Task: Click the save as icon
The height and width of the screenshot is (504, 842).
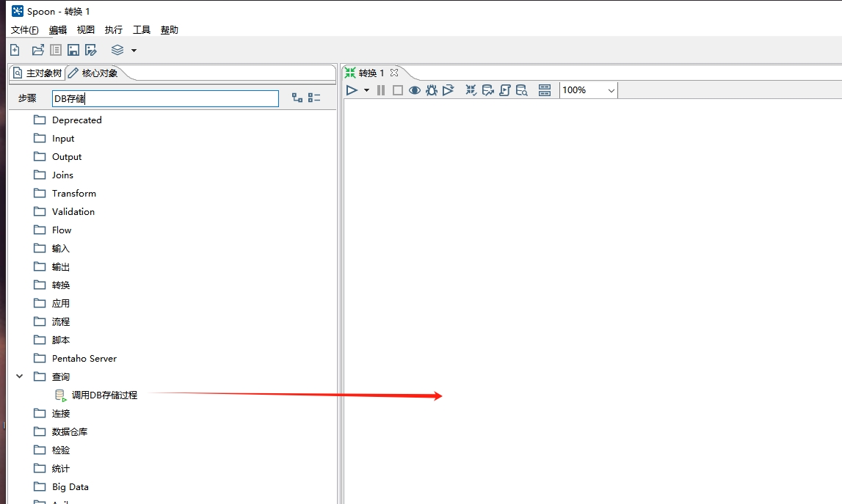Action: 91,50
